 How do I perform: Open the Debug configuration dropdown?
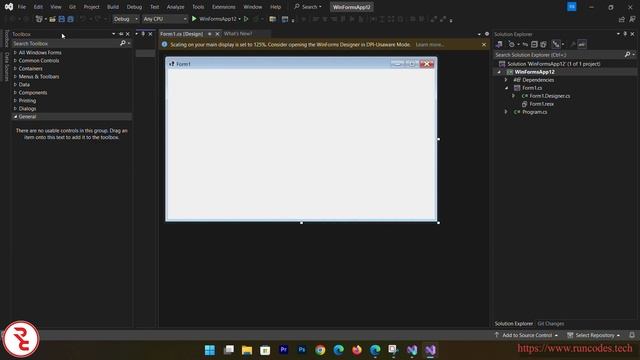(x=125, y=19)
